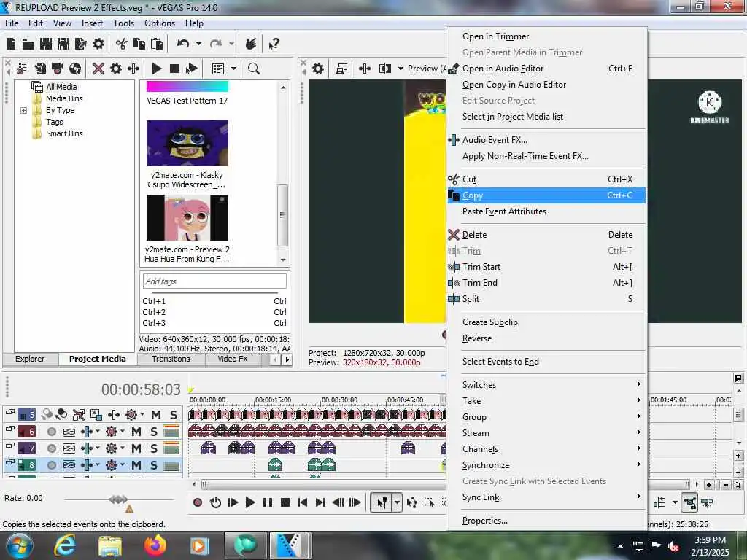Click the Save As icon
The image size is (747, 560).
(x=63, y=44)
